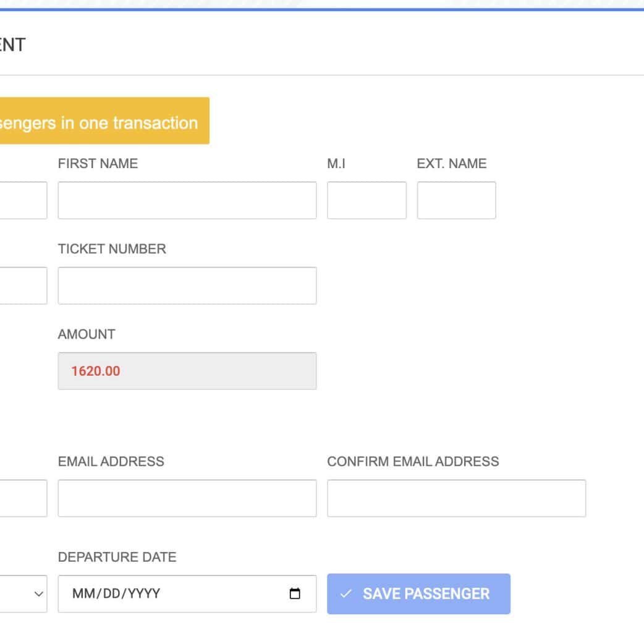644x644 pixels.
Task: Click the checkmark icon on Save Passenger
Action: click(346, 594)
